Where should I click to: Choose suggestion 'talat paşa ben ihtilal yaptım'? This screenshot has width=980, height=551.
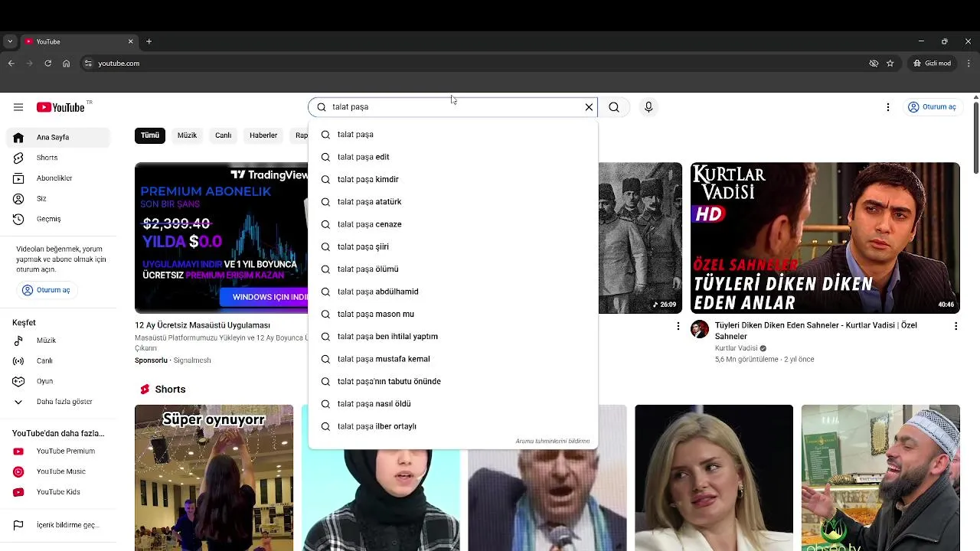pyautogui.click(x=452, y=337)
